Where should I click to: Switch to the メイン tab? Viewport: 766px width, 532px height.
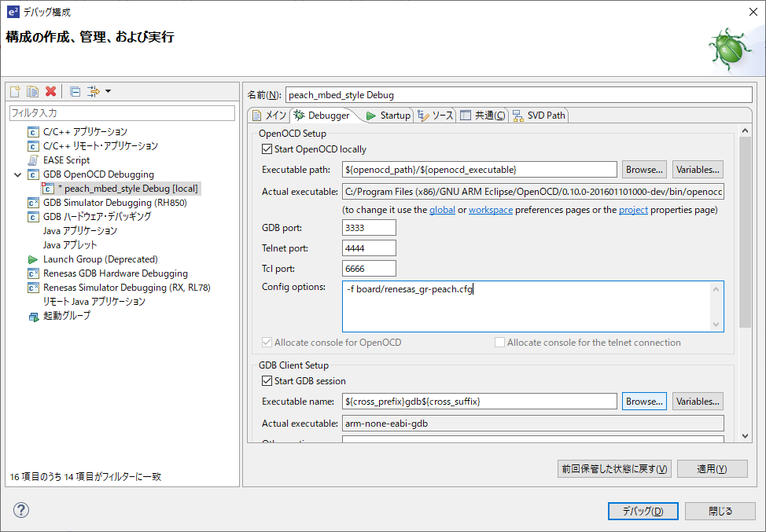click(270, 116)
